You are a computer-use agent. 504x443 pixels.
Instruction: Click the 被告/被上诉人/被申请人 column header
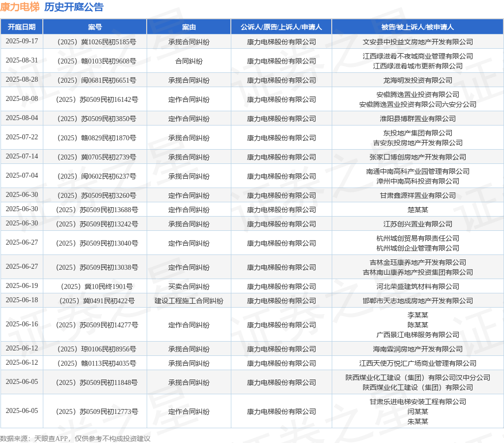pyautogui.click(x=417, y=27)
